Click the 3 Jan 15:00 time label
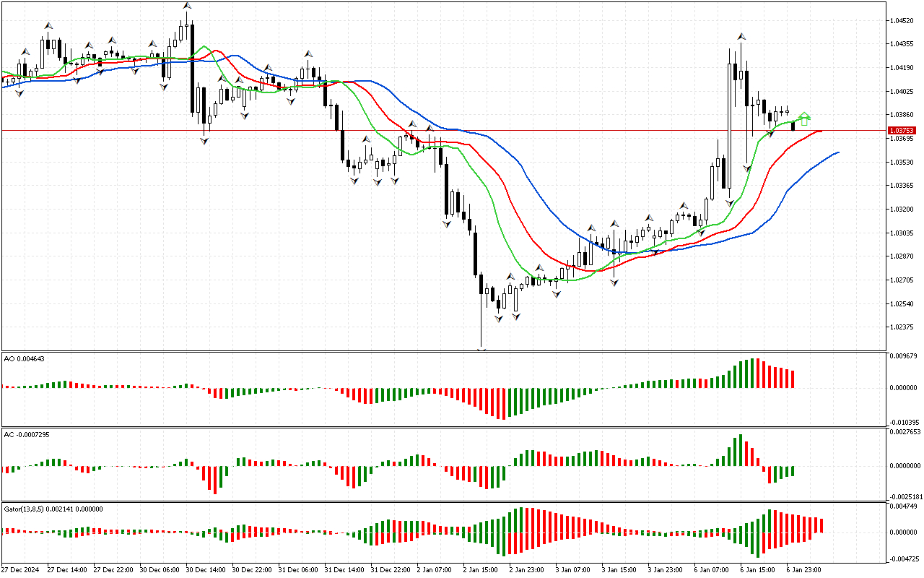The image size is (924, 578). pyautogui.click(x=618, y=569)
